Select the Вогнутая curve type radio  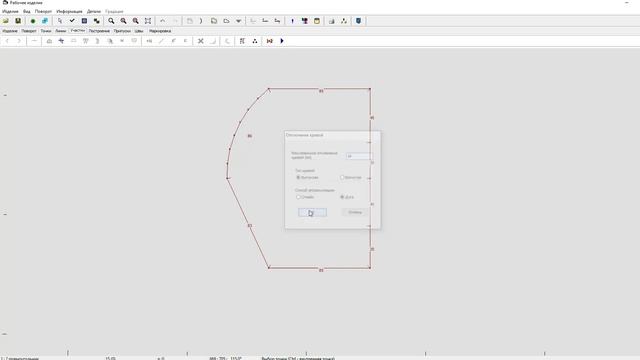click(x=342, y=178)
